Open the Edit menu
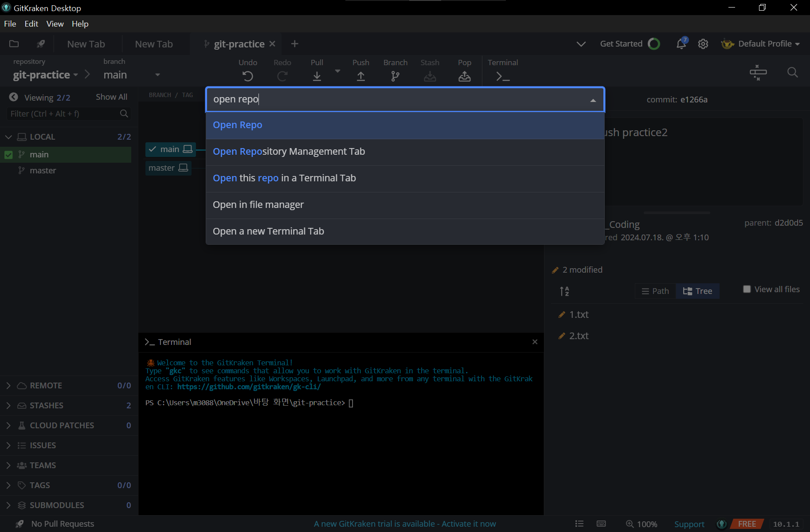The image size is (810, 532). coord(31,23)
